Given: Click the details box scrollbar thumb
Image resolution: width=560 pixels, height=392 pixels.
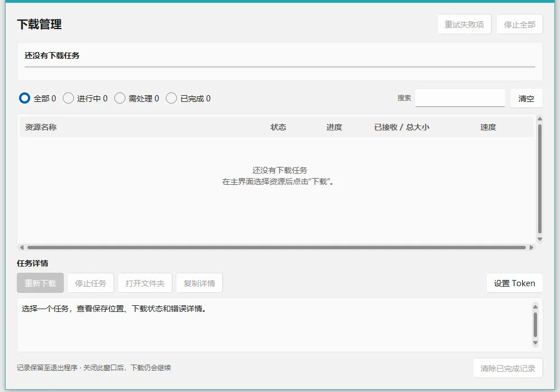Looking at the screenshot, I should (535, 325).
